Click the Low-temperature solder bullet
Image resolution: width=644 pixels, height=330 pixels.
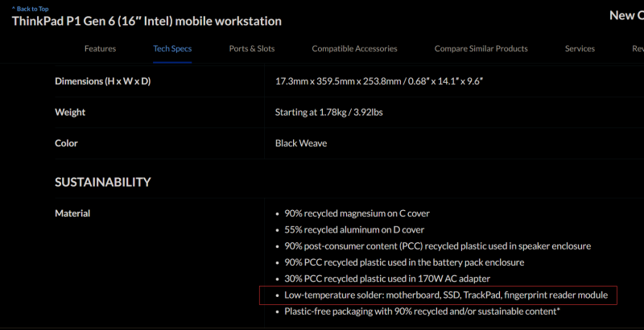tap(446, 295)
